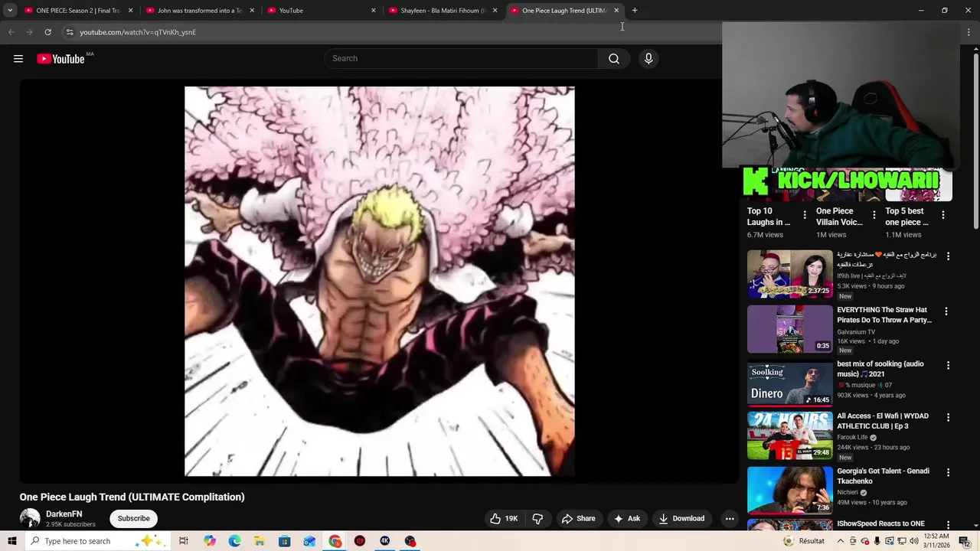Open Microsoft Edge from taskbar

234,541
